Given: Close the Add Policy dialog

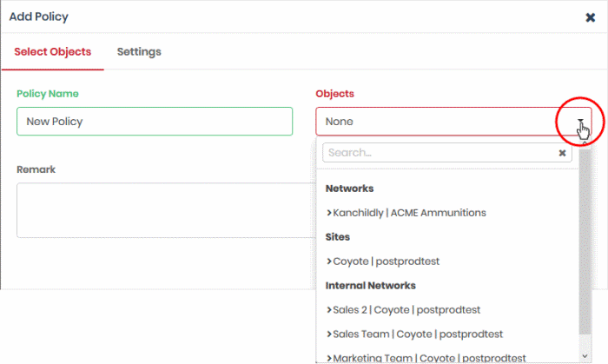Looking at the screenshot, I should [x=590, y=17].
